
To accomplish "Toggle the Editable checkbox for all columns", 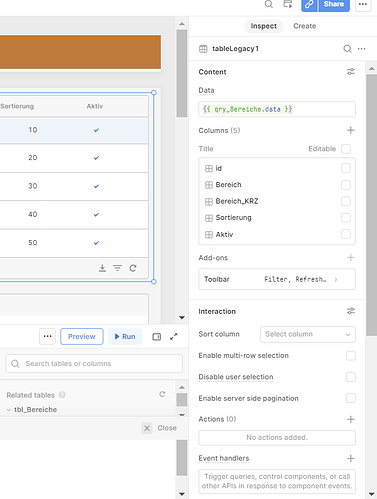I will click(x=346, y=149).
